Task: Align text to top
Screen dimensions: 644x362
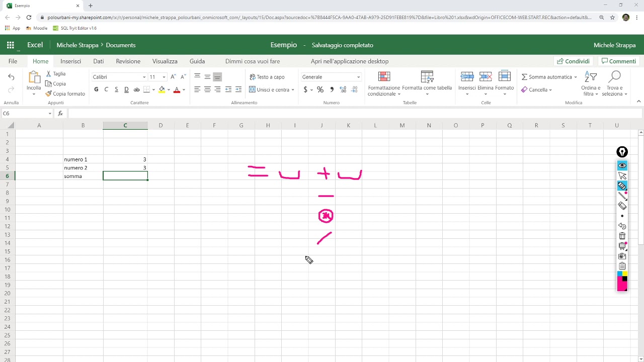Action: pos(197,76)
